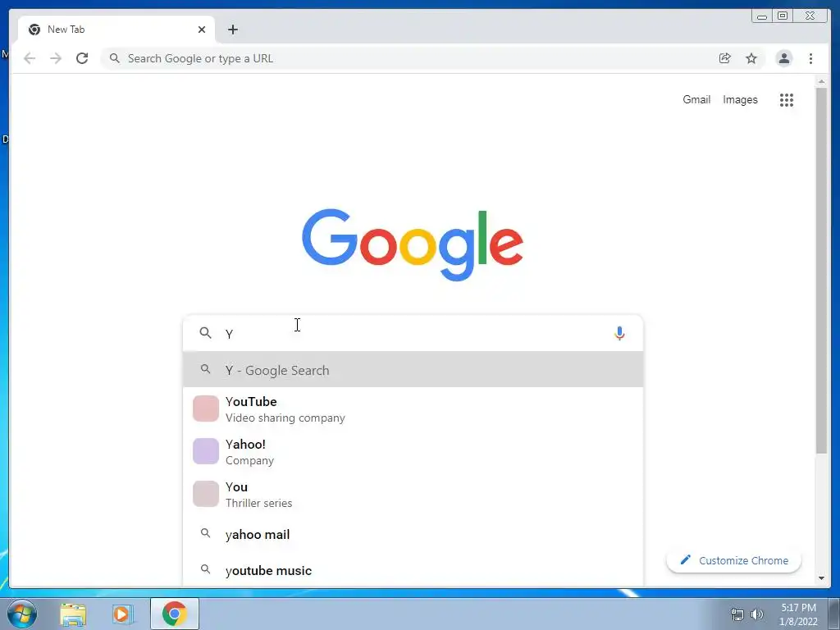840x630 pixels.
Task: Click the page vertical scrollbar thumb
Action: point(821,271)
